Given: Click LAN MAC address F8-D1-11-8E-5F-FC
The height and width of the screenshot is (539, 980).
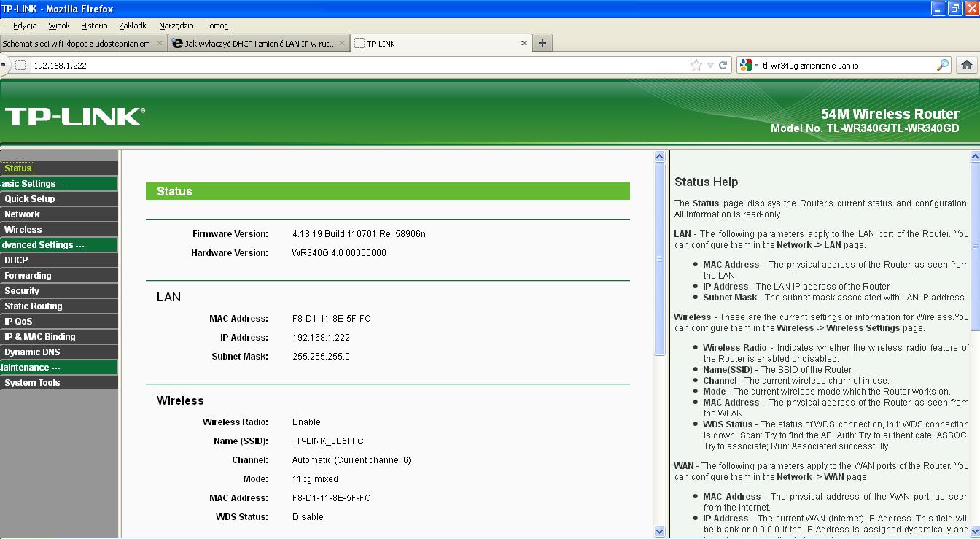Looking at the screenshot, I should [x=331, y=319].
